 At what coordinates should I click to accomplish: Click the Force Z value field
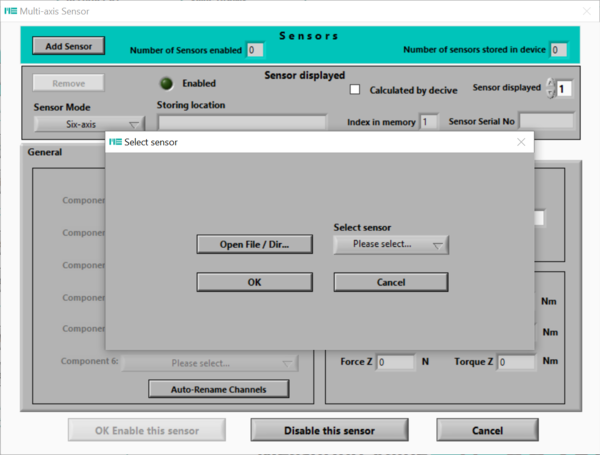pyautogui.click(x=394, y=362)
